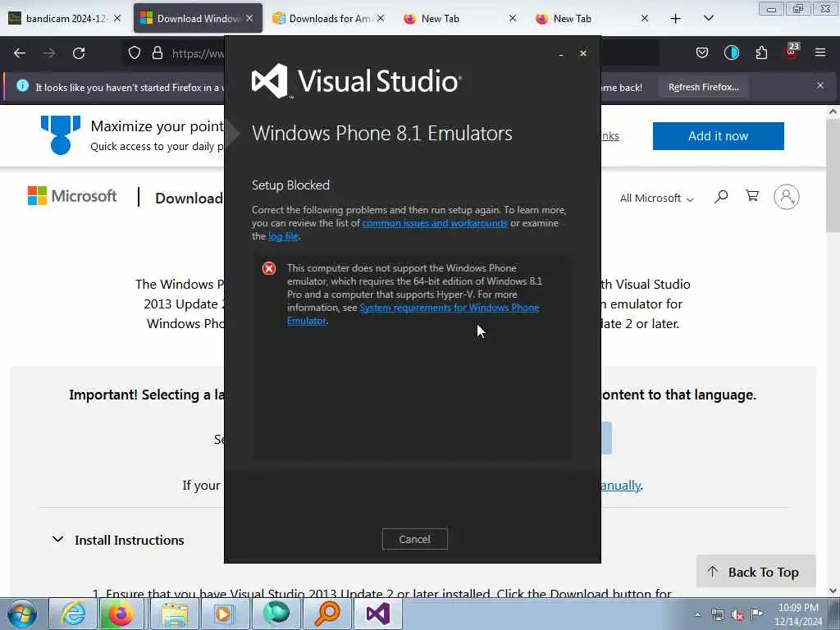The width and height of the screenshot is (840, 630).
Task: Switch to the bandicam 2024-12 tab
Action: tap(66, 18)
